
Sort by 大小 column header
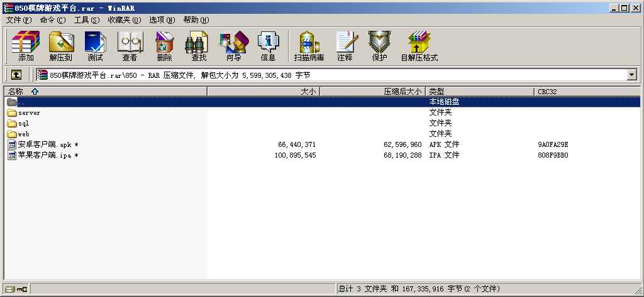tap(264, 92)
